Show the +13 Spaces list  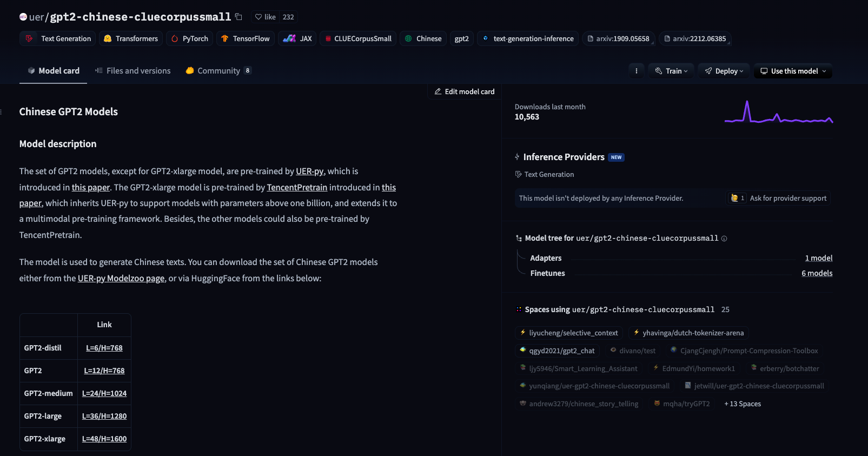743,404
